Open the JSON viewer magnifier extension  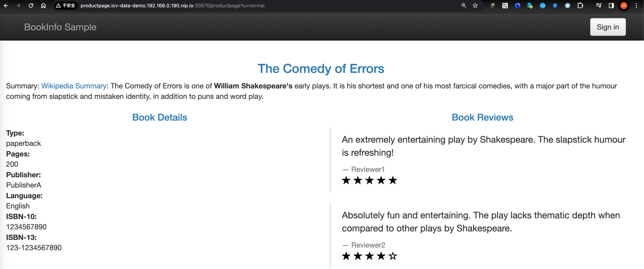pyautogui.click(x=493, y=6)
